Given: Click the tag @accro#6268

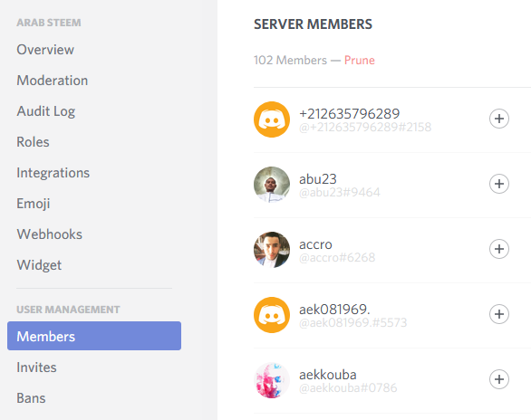Looking at the screenshot, I should tap(337, 258).
